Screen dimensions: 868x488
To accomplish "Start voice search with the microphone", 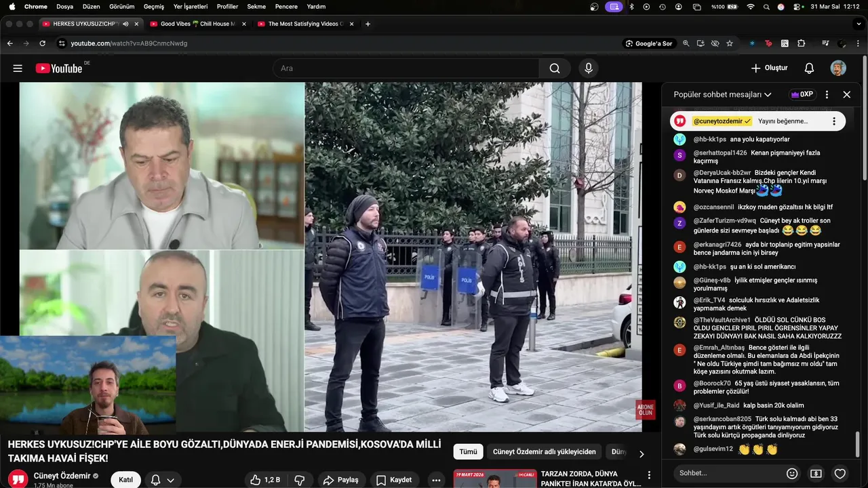I will 589,68.
